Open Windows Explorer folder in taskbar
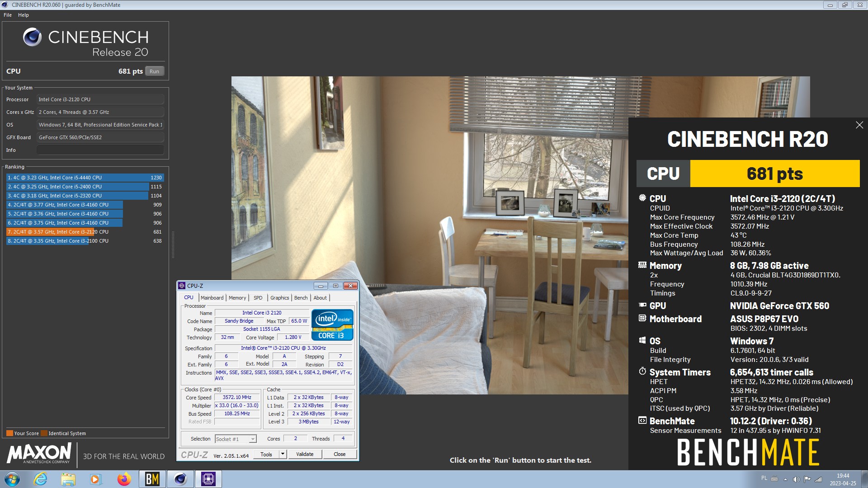This screenshot has height=488, width=868. 68,479
